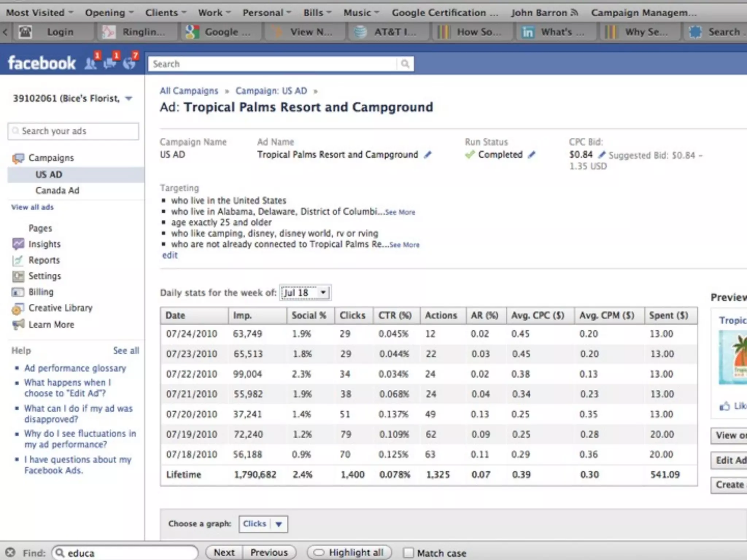Edit CPC bid pencil icon

(601, 155)
